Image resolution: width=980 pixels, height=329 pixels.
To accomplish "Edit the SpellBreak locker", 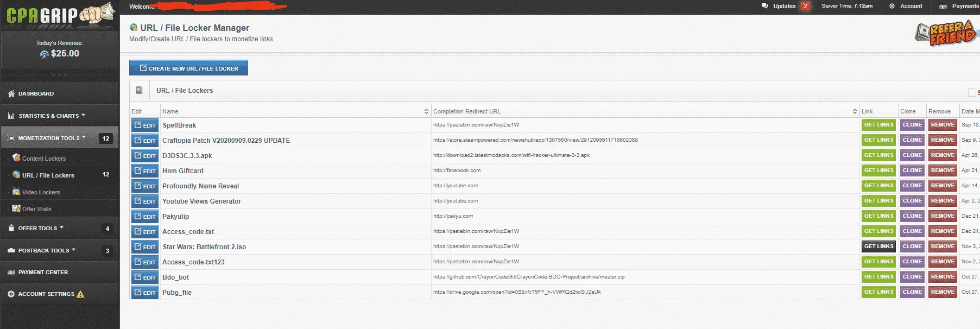I will [x=145, y=125].
